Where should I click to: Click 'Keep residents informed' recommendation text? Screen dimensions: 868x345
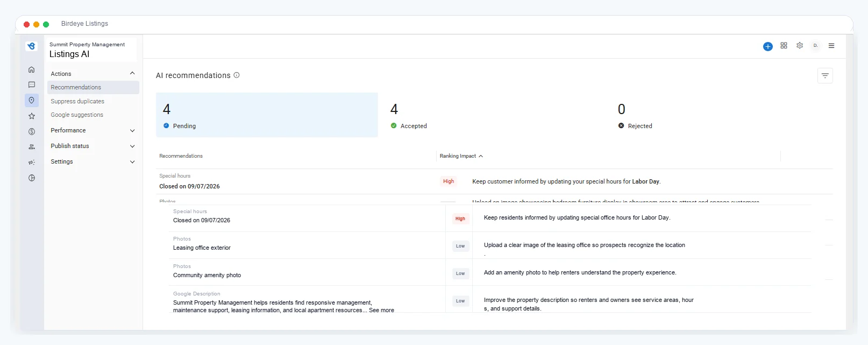(577, 217)
